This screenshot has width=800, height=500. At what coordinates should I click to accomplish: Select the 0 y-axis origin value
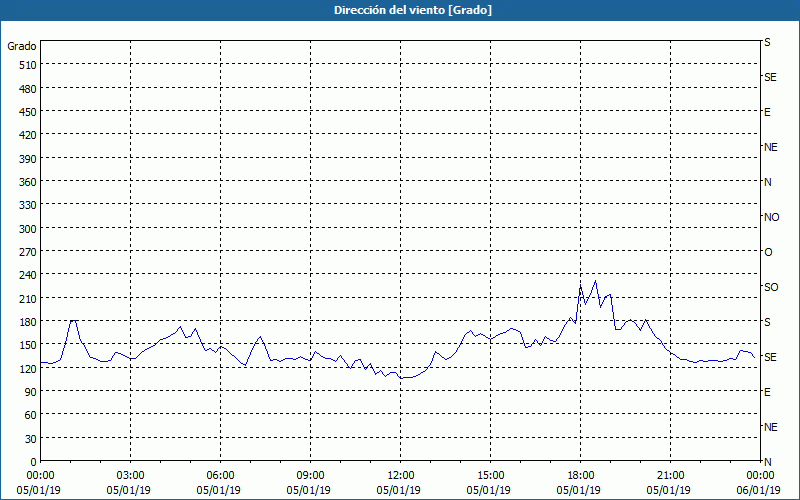coord(34,462)
